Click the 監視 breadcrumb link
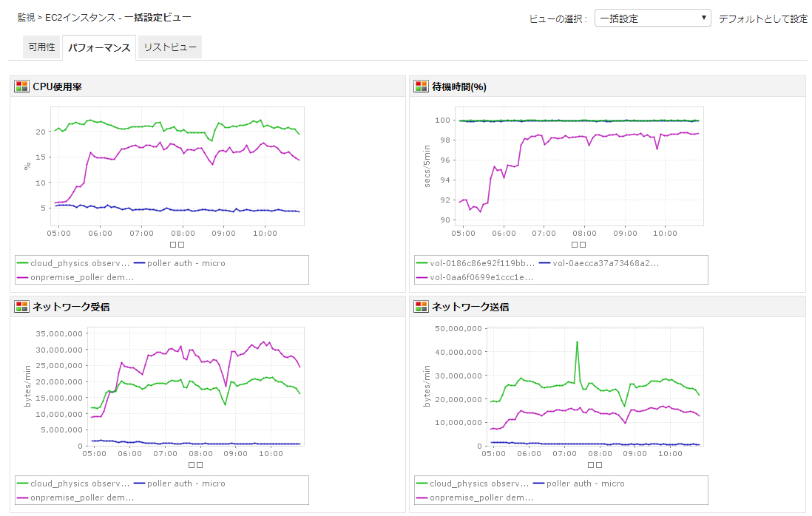 click(x=26, y=16)
